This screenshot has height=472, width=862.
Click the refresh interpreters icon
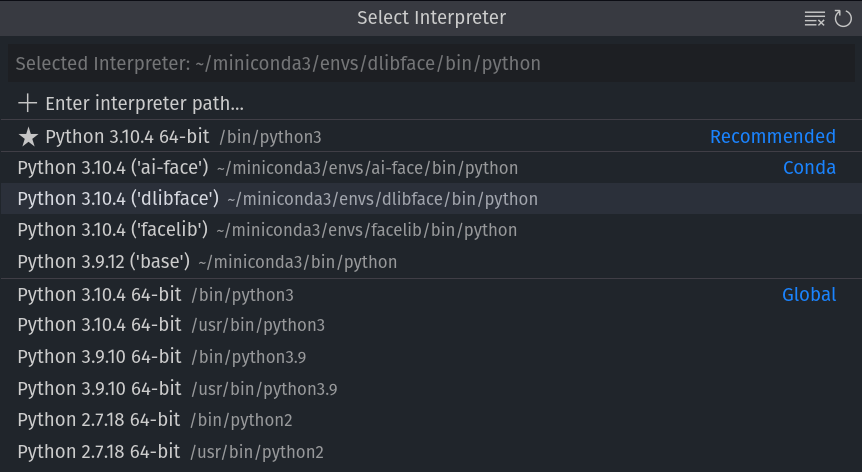tap(842, 18)
